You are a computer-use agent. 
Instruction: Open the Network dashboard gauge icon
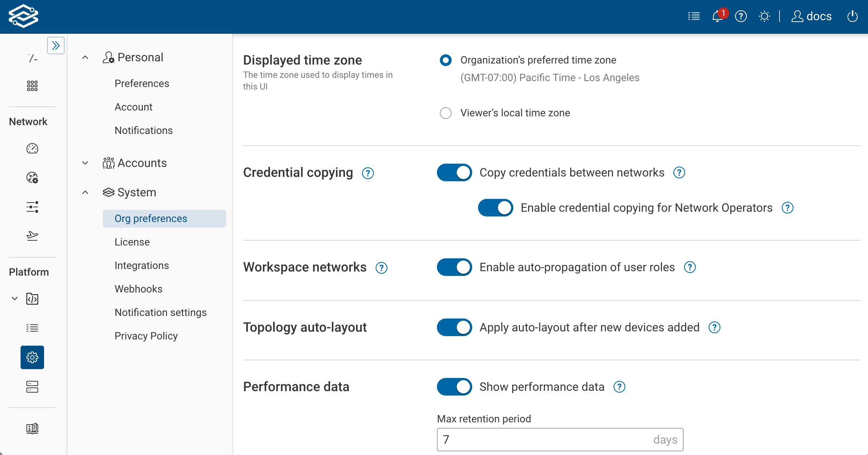click(32, 148)
